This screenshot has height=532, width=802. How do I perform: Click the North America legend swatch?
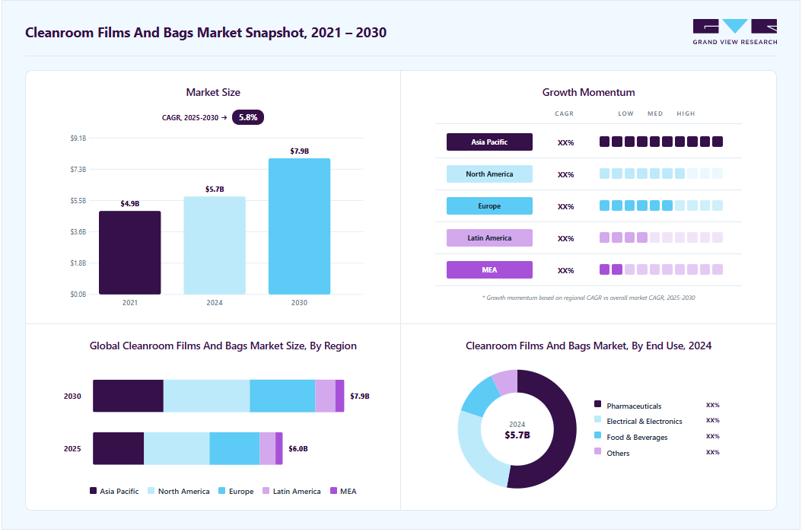click(x=151, y=491)
